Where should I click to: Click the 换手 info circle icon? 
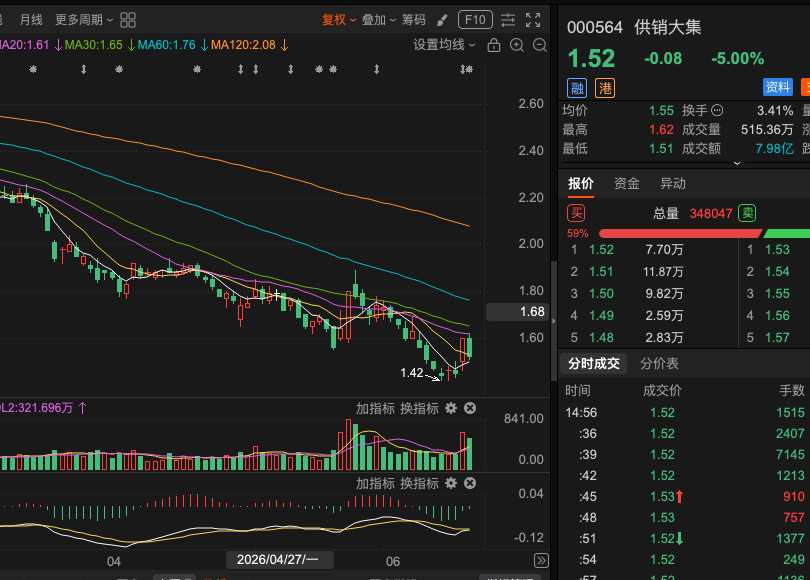click(717, 111)
